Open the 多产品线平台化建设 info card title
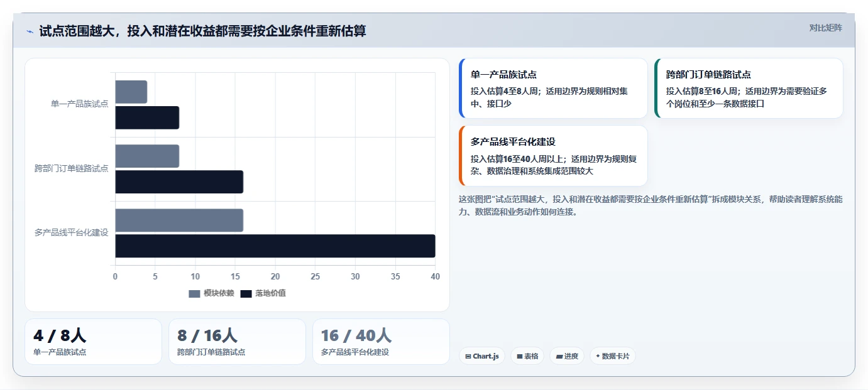868x390 pixels. [x=513, y=142]
